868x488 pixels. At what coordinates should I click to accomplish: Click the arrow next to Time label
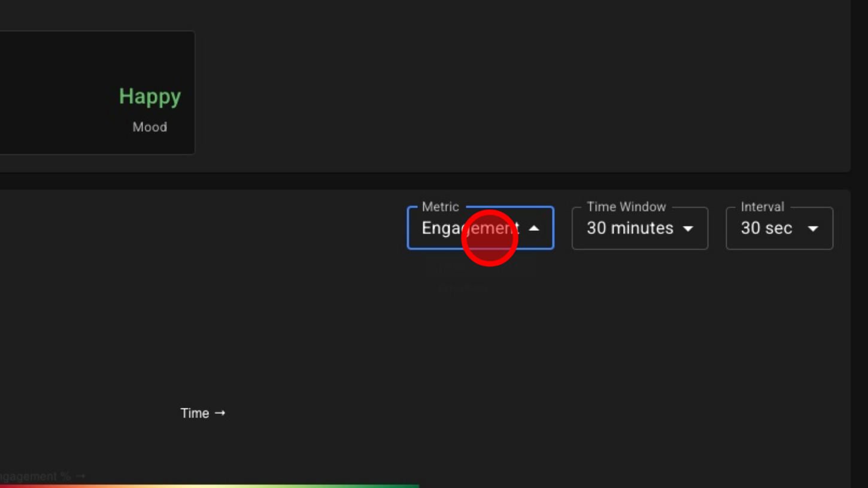click(220, 413)
